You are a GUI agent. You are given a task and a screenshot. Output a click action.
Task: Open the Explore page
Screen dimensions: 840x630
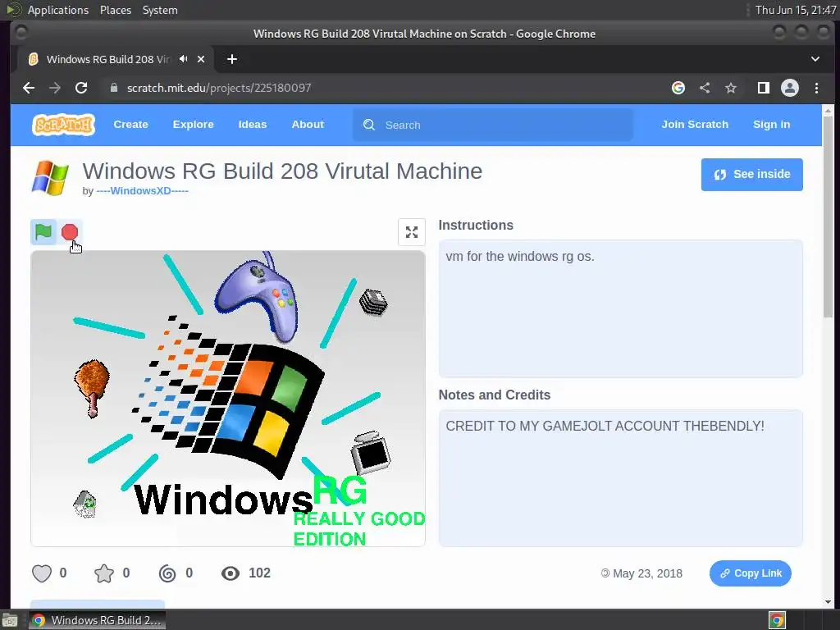pos(193,125)
